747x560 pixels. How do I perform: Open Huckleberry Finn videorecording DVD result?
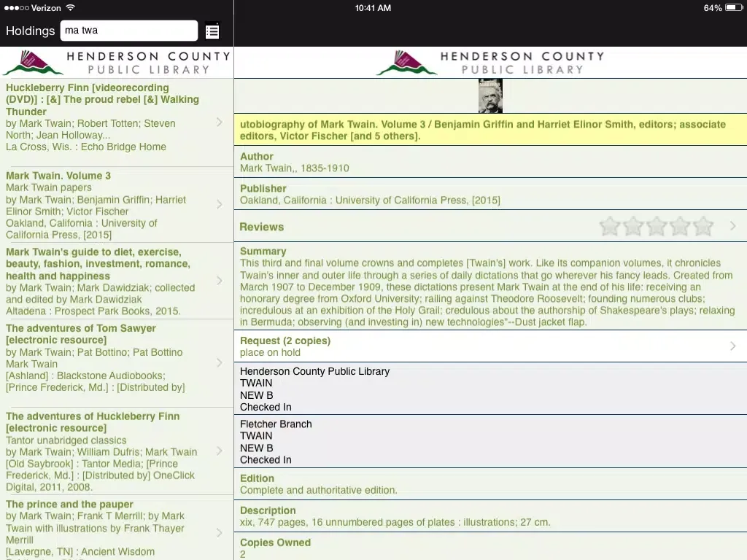point(117,122)
